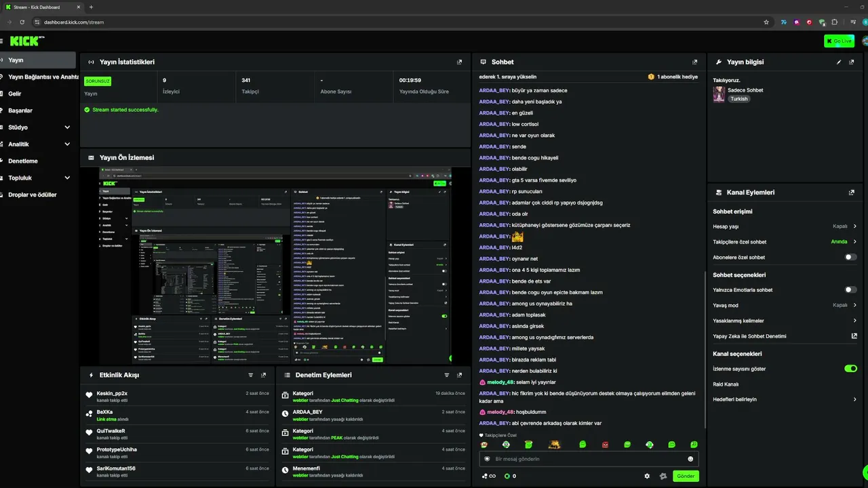Viewport: 868px width, 488px height.
Task: Toggle Abonelere özel sohbet switch
Action: point(850,258)
